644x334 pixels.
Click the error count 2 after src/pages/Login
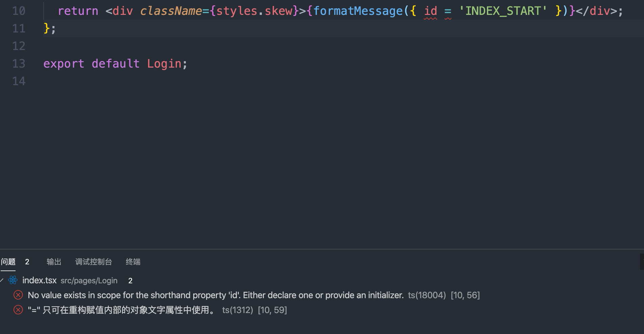(130, 281)
